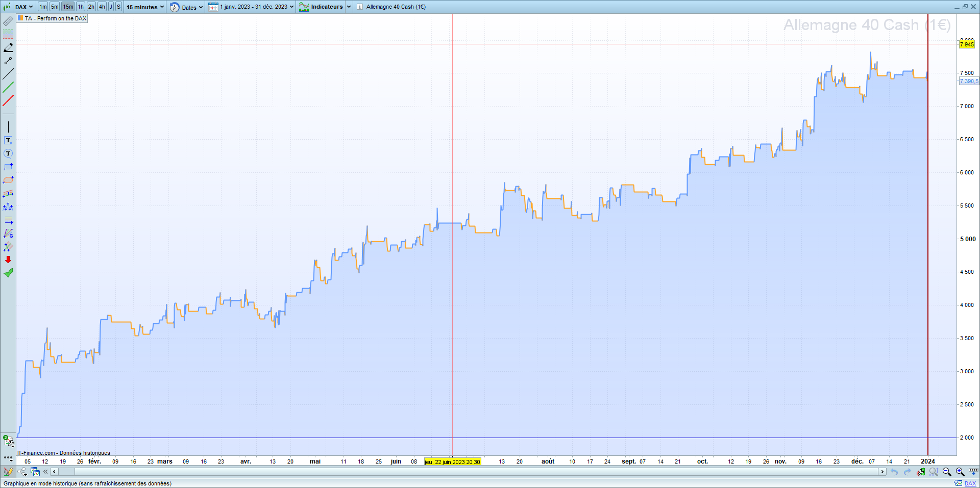Image resolution: width=980 pixels, height=488 pixels.
Task: Switch to the 1h timeframe
Action: (81, 7)
